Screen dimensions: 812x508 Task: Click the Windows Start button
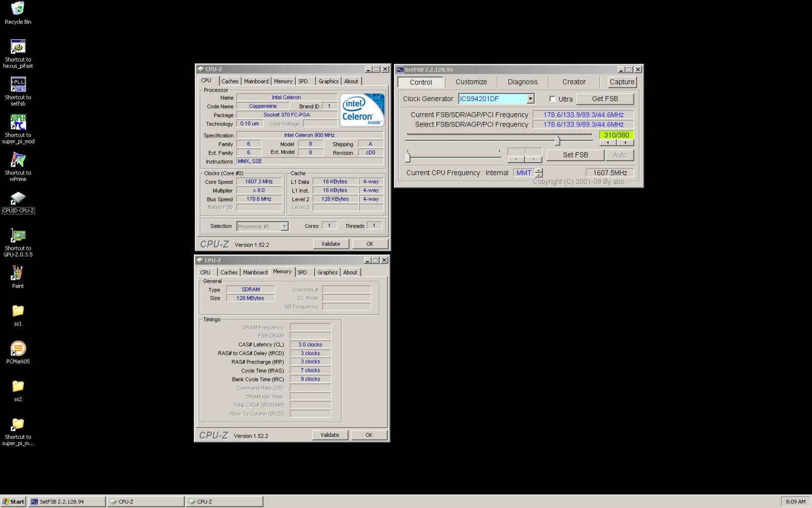13,501
